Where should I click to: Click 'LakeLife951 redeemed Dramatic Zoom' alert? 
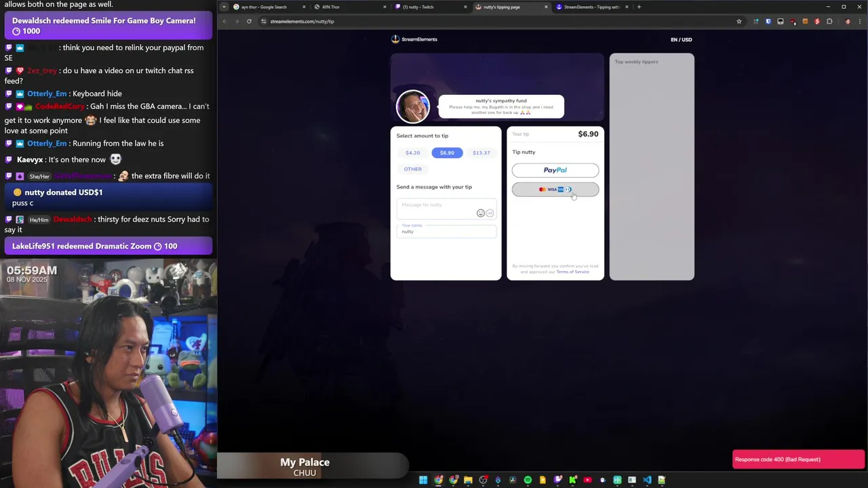(x=108, y=246)
